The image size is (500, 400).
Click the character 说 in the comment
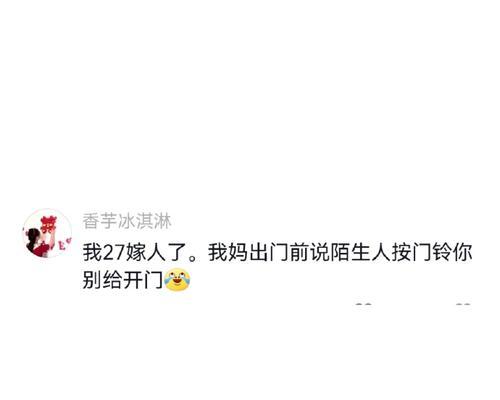[x=320, y=252]
